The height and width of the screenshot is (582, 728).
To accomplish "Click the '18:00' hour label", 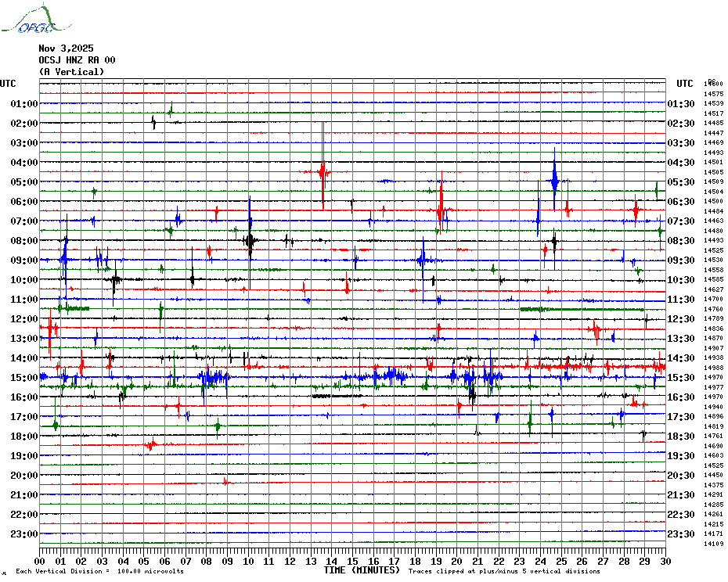I will click(24, 436).
